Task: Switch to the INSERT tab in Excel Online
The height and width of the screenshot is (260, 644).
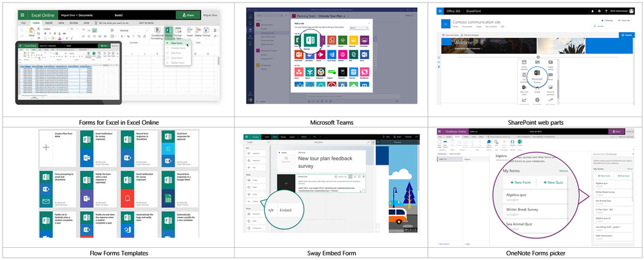Action: [49, 23]
